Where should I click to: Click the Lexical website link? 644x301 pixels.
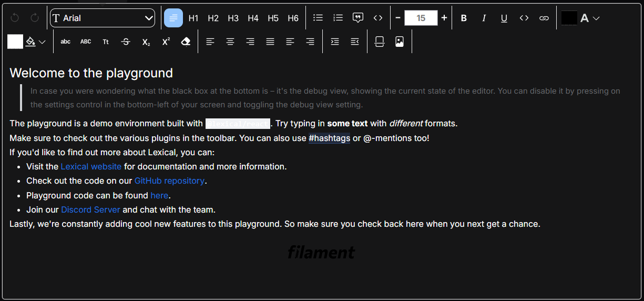click(91, 166)
